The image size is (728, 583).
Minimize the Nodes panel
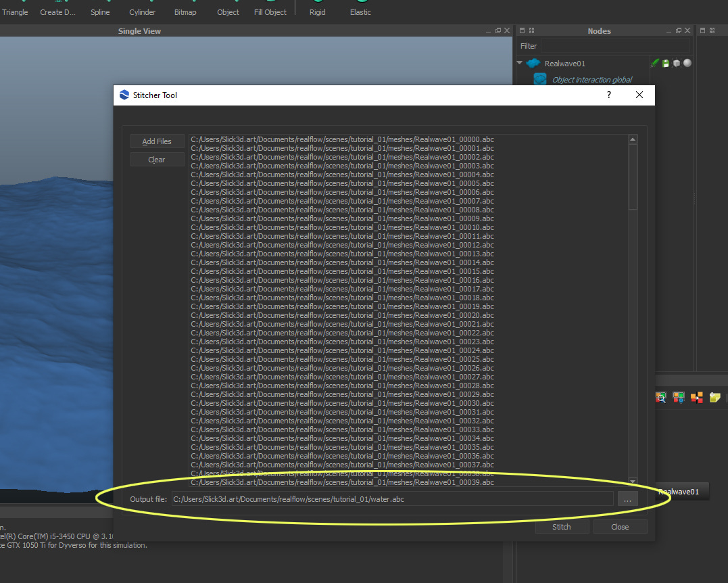669,31
